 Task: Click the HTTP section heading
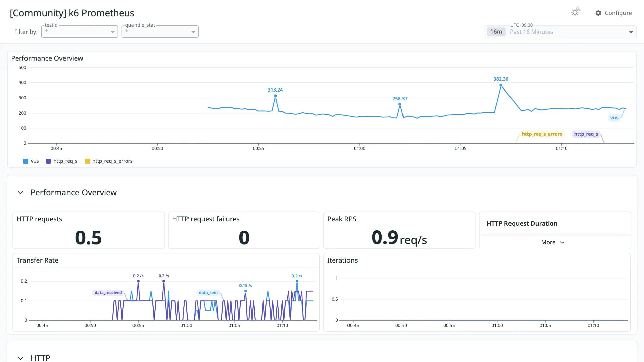tap(40, 358)
